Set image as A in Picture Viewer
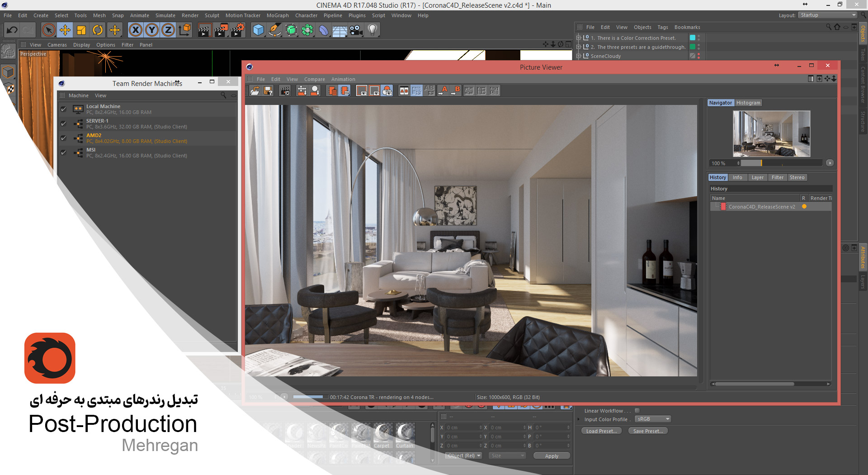The height and width of the screenshot is (475, 868). pyautogui.click(x=443, y=91)
